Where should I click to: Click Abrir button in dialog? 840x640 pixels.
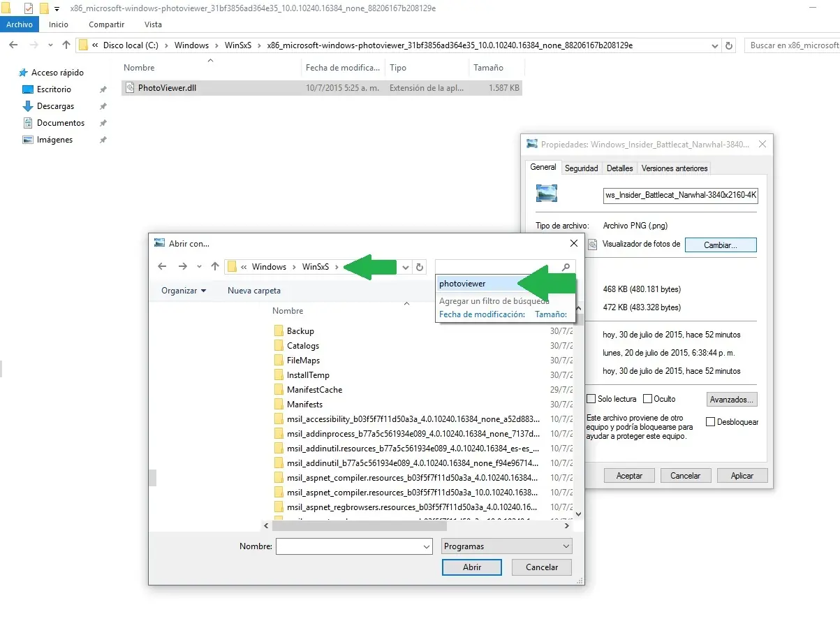pyautogui.click(x=472, y=567)
